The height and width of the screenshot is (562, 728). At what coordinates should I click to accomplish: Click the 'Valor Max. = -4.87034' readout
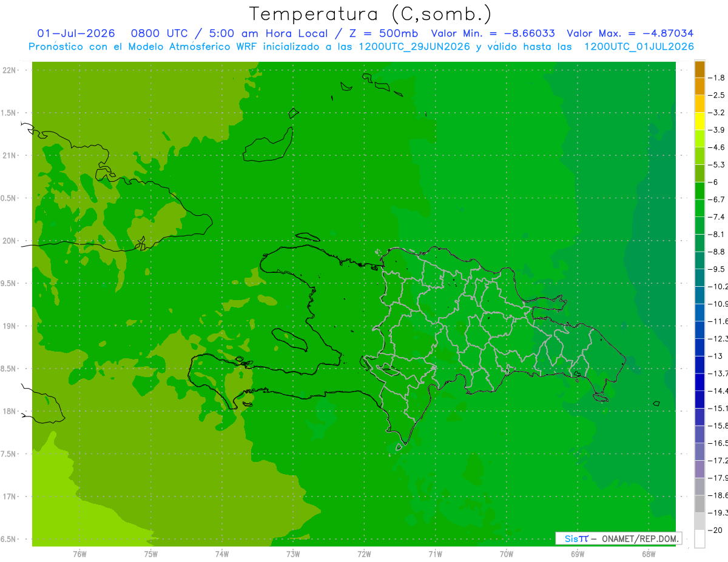630,33
